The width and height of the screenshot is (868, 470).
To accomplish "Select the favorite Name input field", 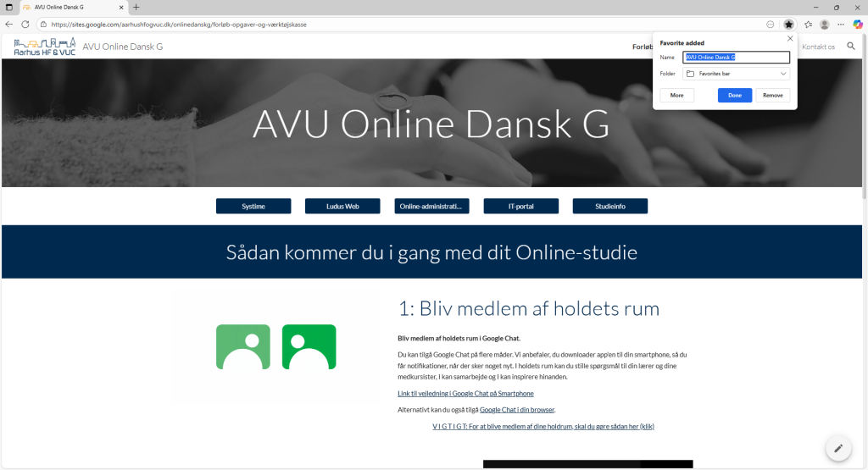I will click(x=736, y=57).
